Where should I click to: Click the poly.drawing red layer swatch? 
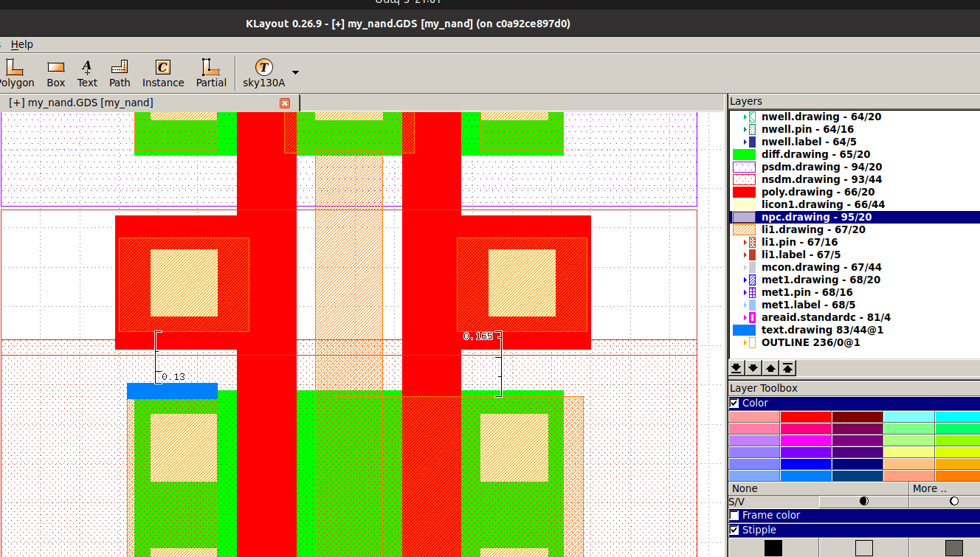(x=744, y=192)
